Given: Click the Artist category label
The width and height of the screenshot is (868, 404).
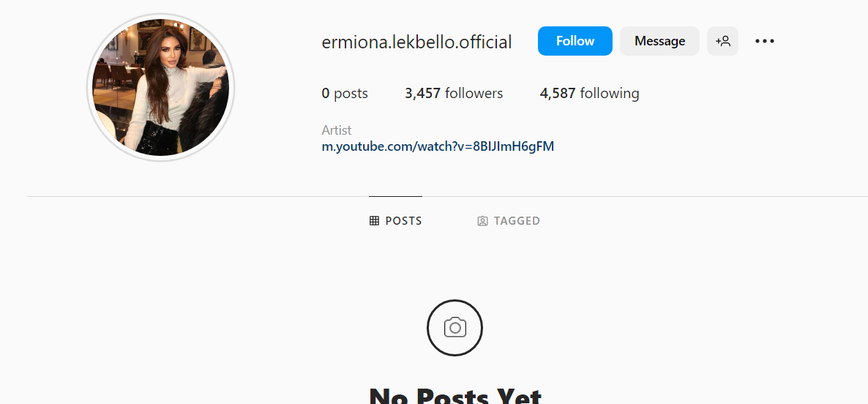Looking at the screenshot, I should click(x=337, y=130).
